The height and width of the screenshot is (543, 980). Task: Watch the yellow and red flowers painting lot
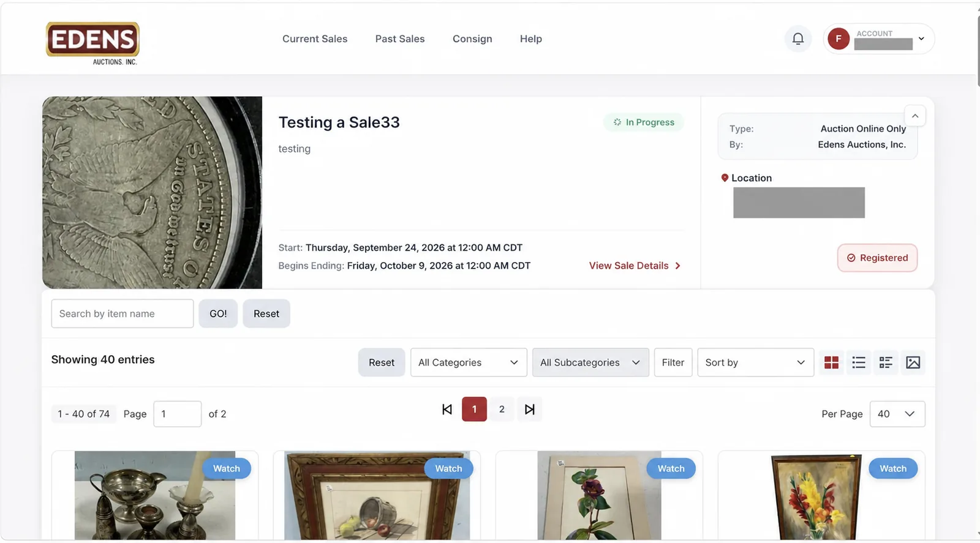pyautogui.click(x=893, y=468)
